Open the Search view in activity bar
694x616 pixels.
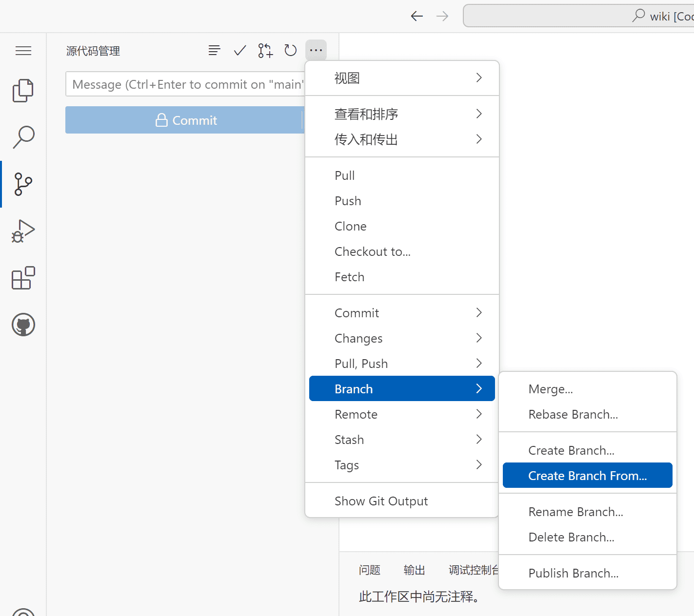(23, 137)
